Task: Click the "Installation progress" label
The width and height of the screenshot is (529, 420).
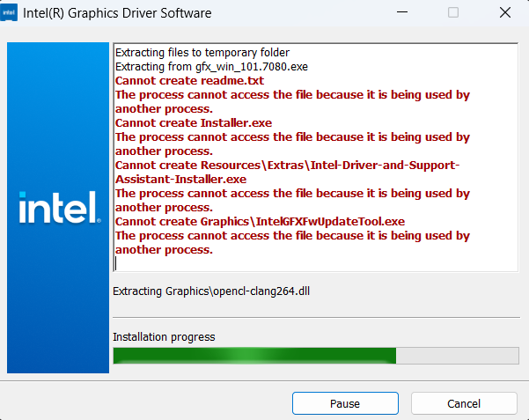Action: 164,337
